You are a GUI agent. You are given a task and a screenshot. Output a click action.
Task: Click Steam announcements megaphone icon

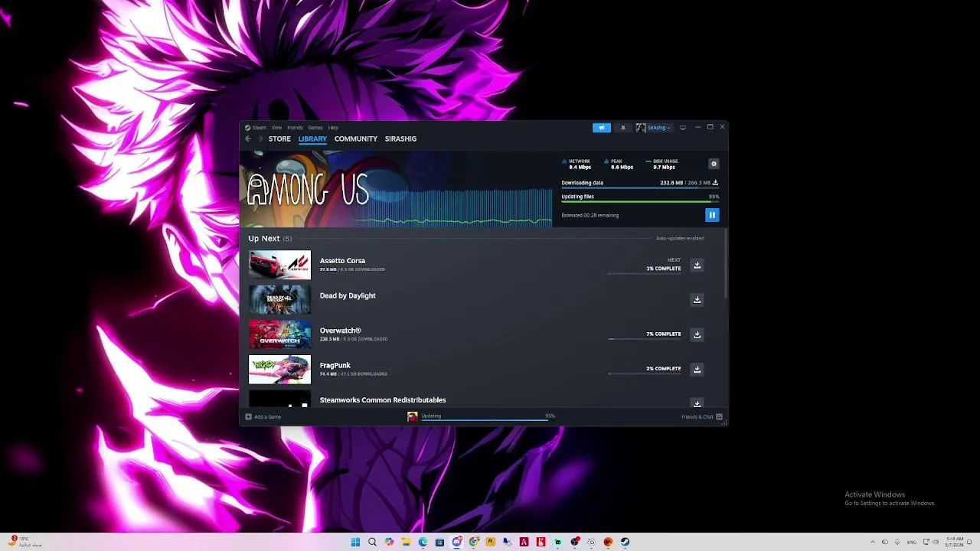(x=602, y=128)
